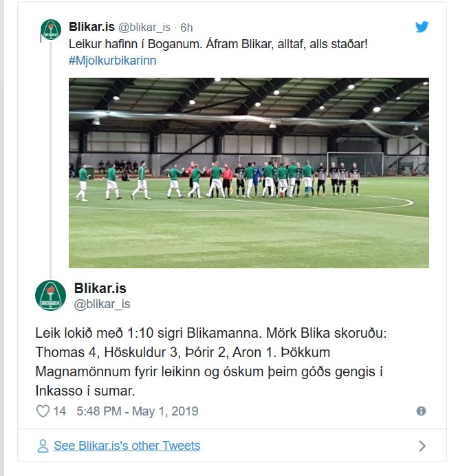
Task: Click the large Breidablik avatar on reply tweet
Action: 50,295
